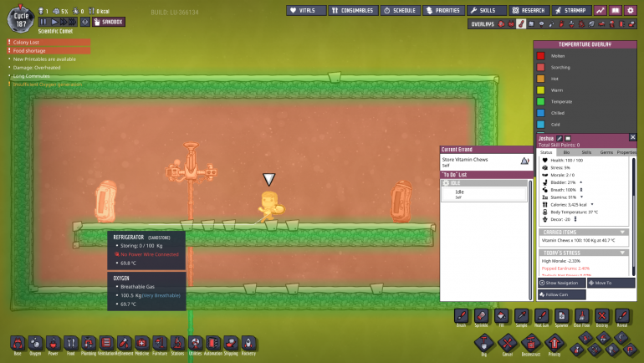Pick the Clear Floor sandbox tool
644x363 pixels.
pyautogui.click(x=581, y=315)
